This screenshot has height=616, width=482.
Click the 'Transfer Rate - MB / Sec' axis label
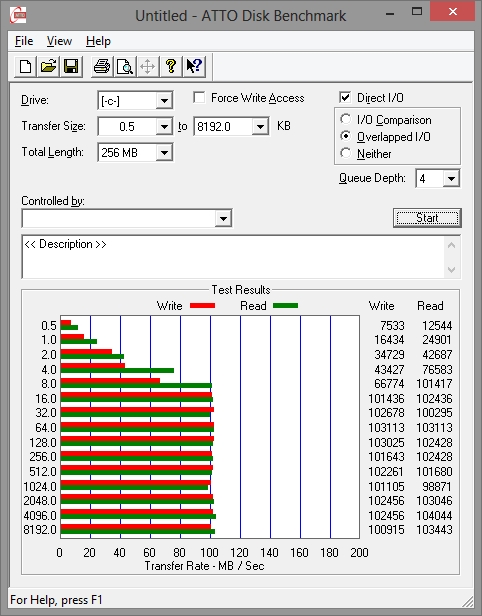204,566
